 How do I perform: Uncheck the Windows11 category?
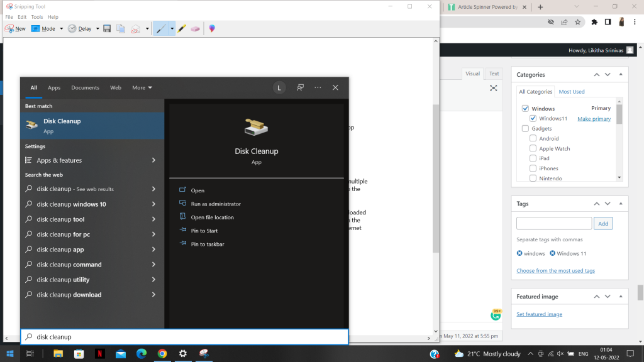click(534, 118)
